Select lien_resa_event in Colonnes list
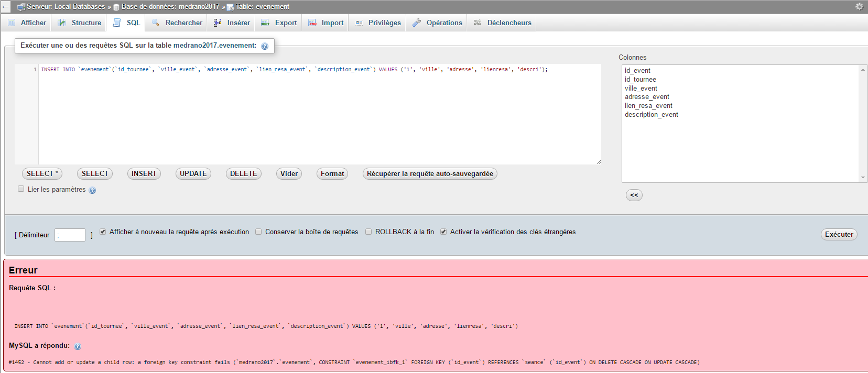 pos(648,106)
